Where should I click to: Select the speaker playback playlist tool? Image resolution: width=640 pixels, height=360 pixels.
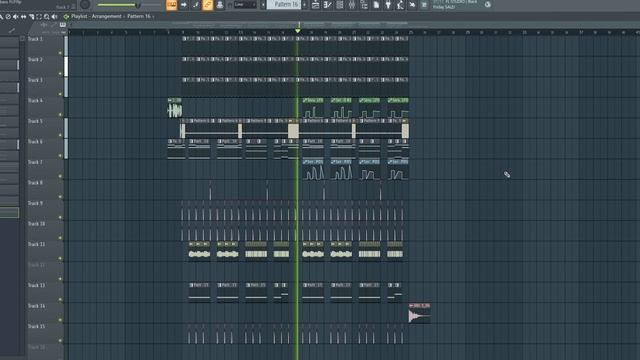coord(55,17)
